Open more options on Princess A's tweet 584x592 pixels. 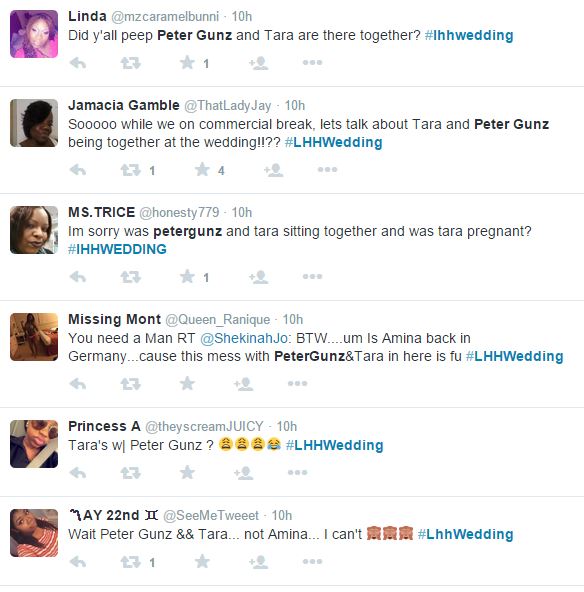tap(297, 472)
